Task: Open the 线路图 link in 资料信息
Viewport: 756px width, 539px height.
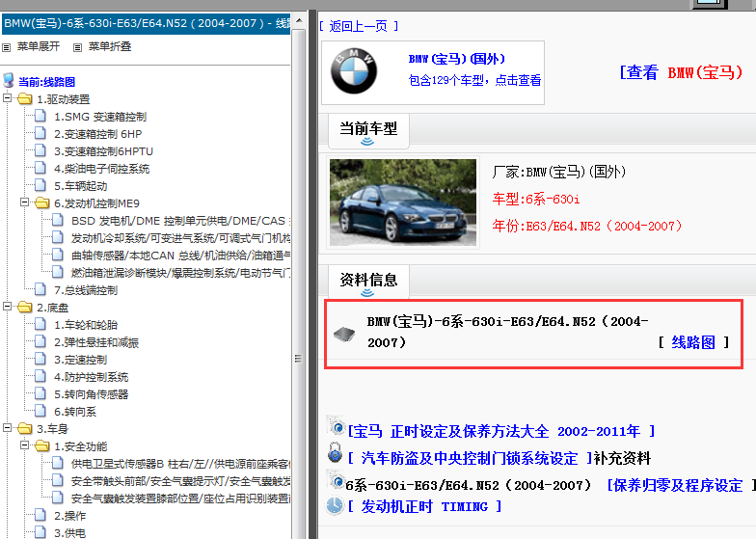Action: 693,342
